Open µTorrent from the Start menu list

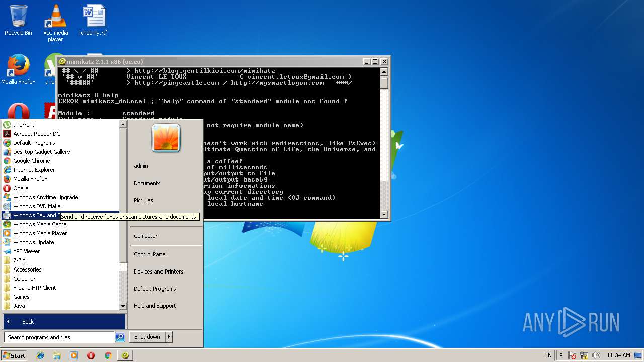click(x=60, y=125)
